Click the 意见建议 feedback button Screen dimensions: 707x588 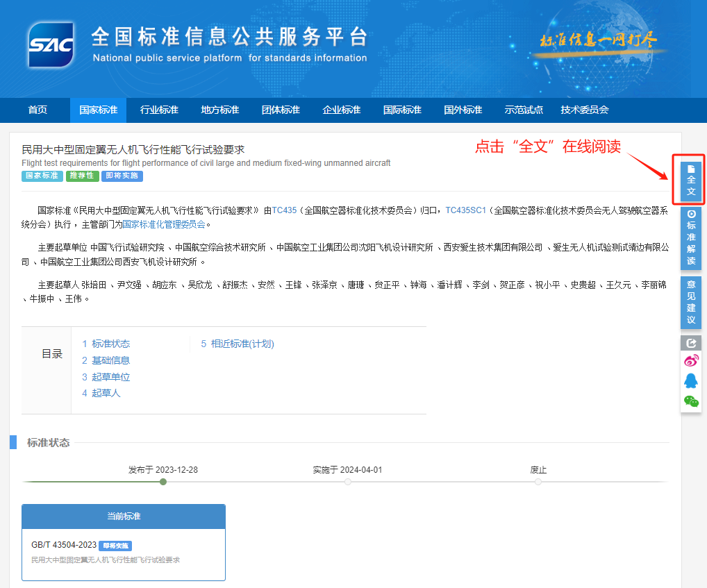[x=690, y=303]
